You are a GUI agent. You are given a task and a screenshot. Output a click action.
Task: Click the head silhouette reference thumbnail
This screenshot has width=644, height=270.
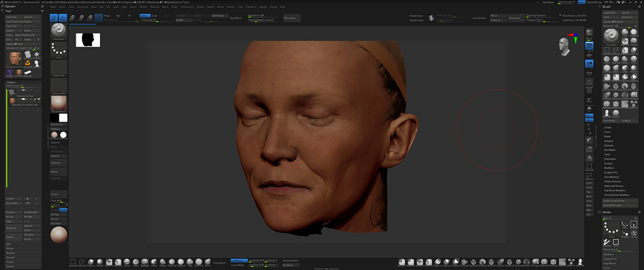(x=88, y=40)
